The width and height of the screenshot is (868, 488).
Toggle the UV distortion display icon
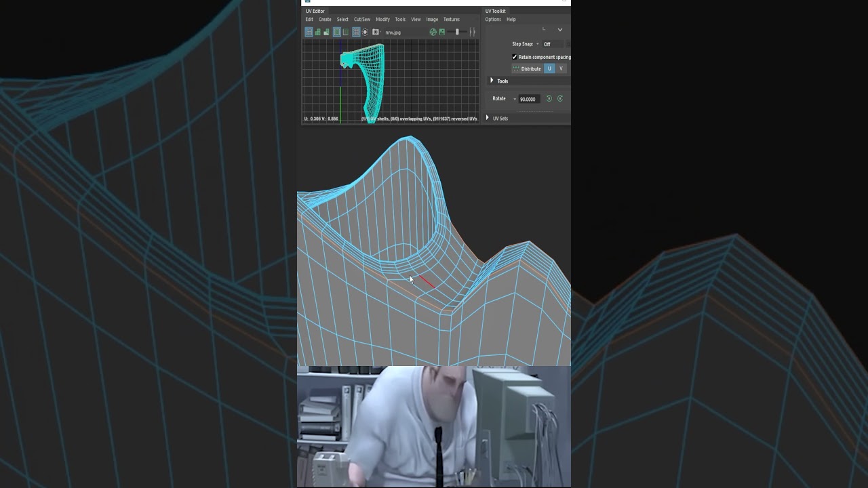tap(337, 32)
